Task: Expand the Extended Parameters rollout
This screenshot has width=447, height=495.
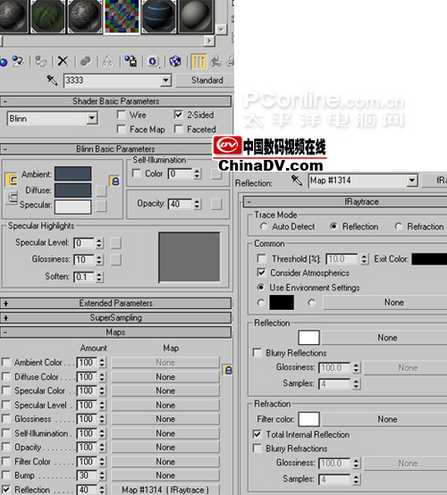Action: 116,303
